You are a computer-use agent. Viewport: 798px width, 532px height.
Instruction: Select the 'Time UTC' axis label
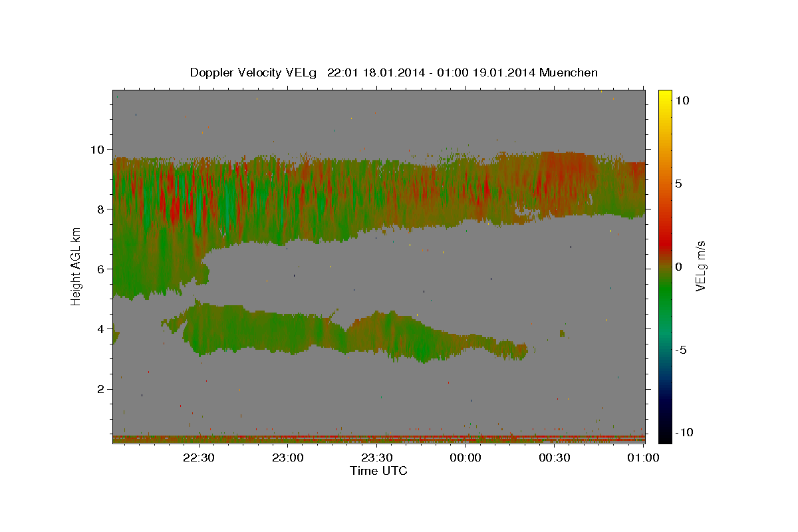tap(378, 471)
